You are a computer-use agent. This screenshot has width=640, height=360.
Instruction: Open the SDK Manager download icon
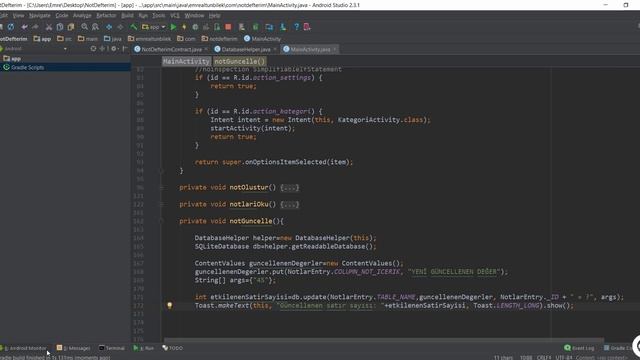point(283,27)
